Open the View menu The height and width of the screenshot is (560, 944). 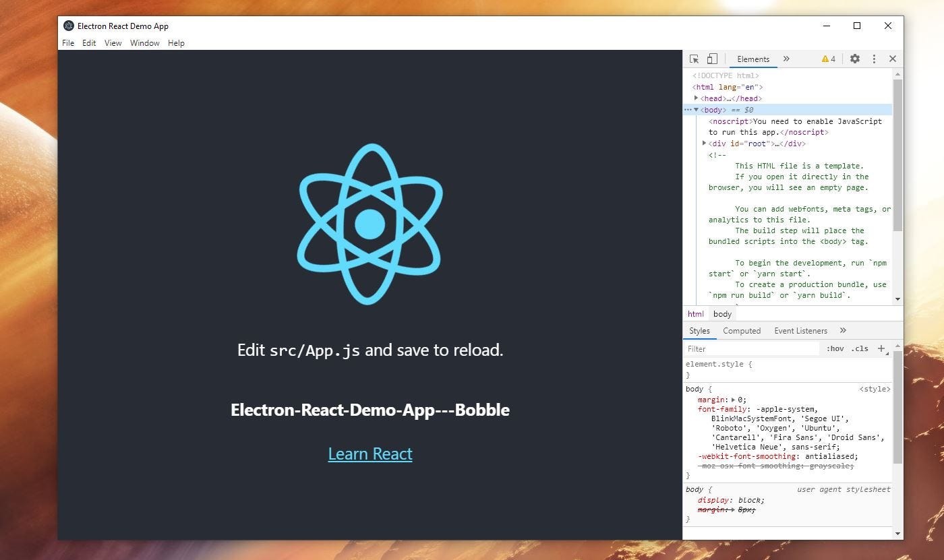click(x=113, y=42)
